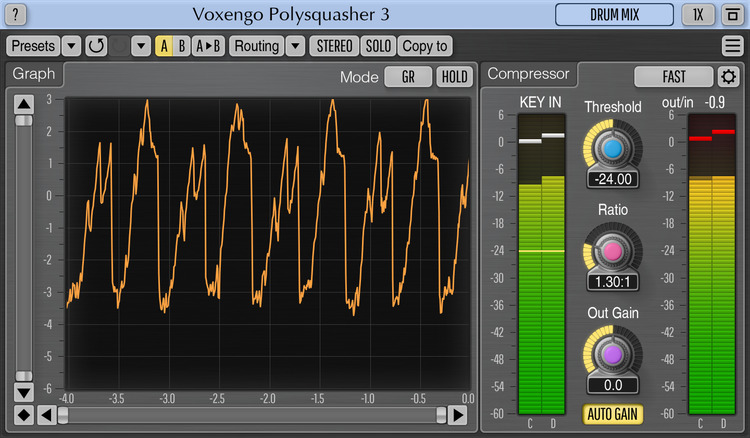Open the STEREO channel group selector
The width and height of the screenshot is (750, 438).
[x=334, y=46]
